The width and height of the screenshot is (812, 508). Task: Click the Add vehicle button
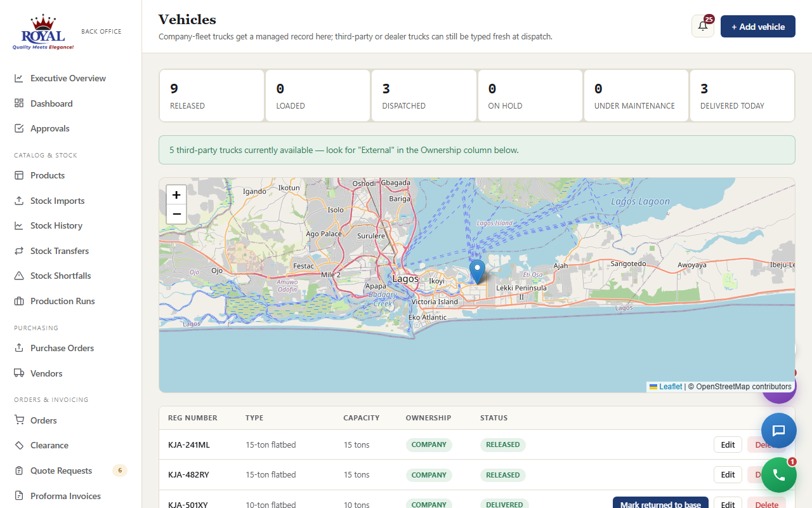click(x=758, y=27)
